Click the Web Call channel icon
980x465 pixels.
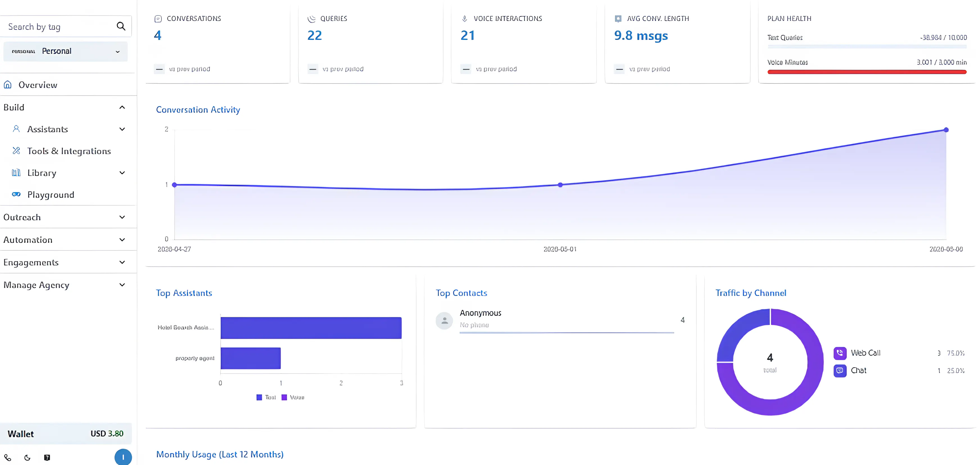pyautogui.click(x=840, y=353)
